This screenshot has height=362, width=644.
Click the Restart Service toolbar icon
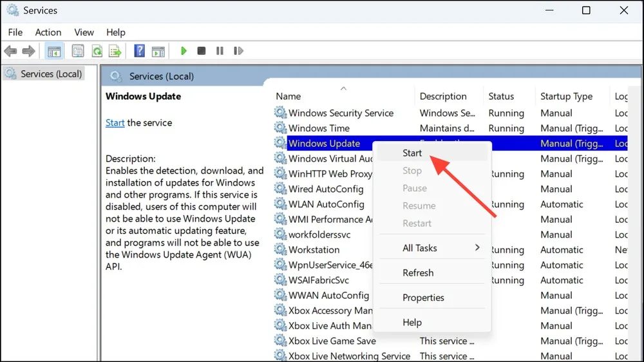click(x=238, y=51)
